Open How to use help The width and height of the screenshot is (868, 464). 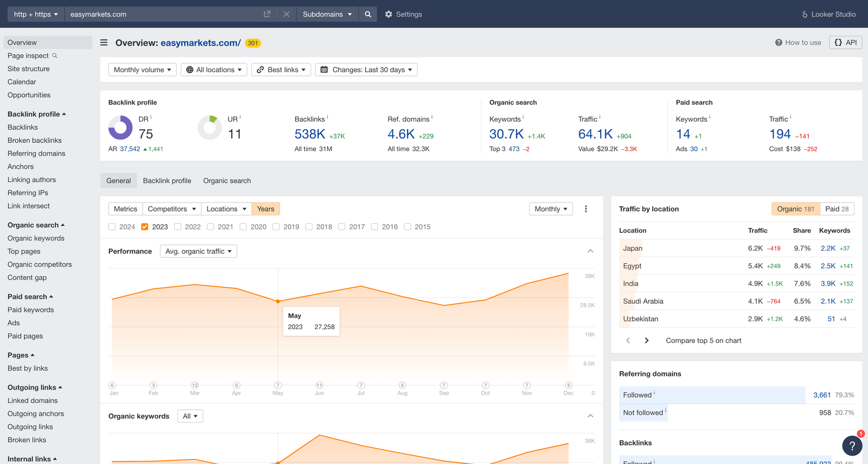(798, 42)
